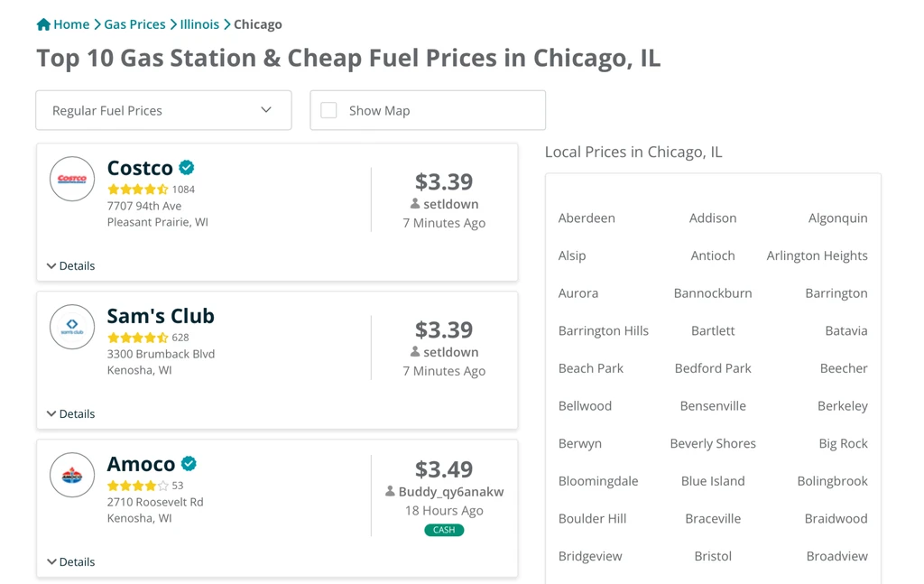The width and height of the screenshot is (924, 584).
Task: Expand Details for Sam's Club
Action: [70, 413]
